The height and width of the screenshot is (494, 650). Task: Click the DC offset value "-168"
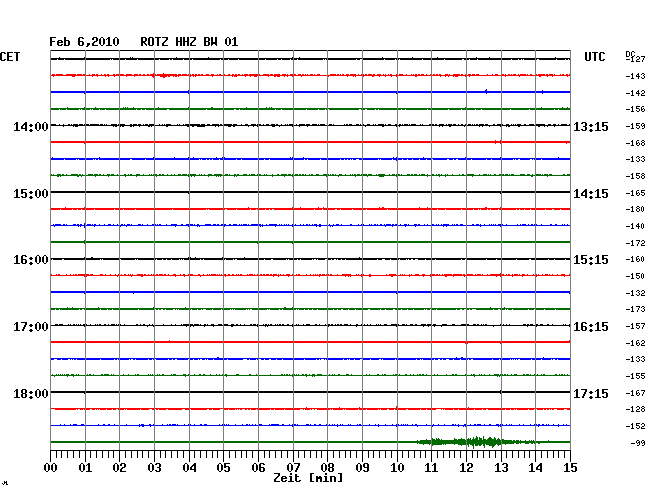point(635,143)
